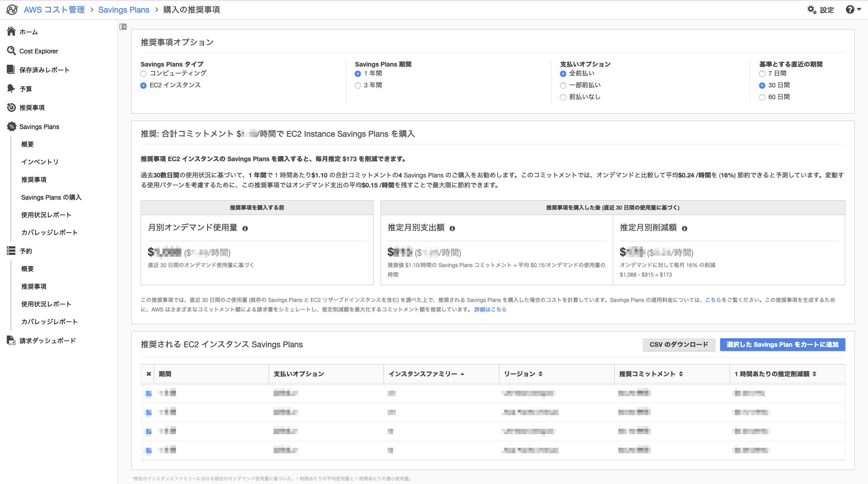868x484 pixels.
Task: Click the "$1,088 - $915 = $173" text
Action: tap(646, 275)
